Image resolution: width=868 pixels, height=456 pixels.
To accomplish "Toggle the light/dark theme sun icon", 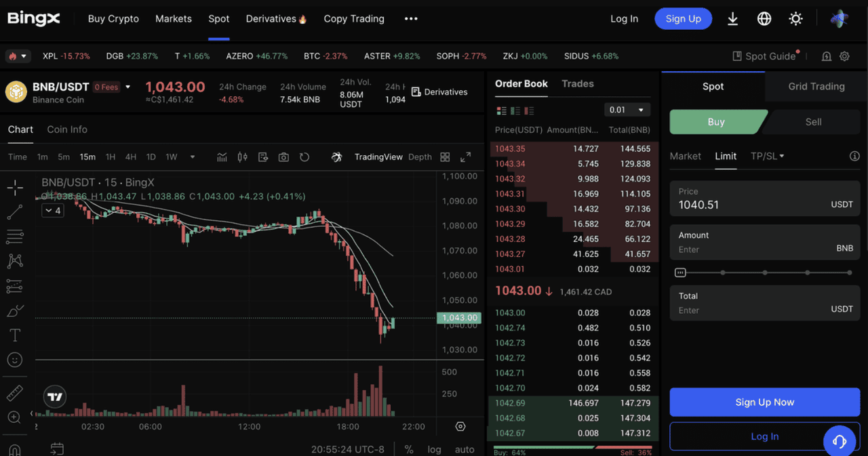I will [796, 19].
